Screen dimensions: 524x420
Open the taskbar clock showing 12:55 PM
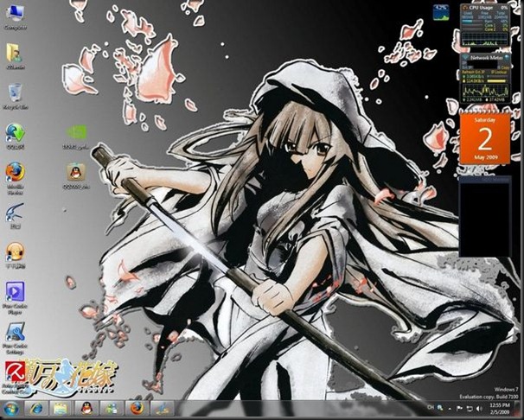[499, 408]
